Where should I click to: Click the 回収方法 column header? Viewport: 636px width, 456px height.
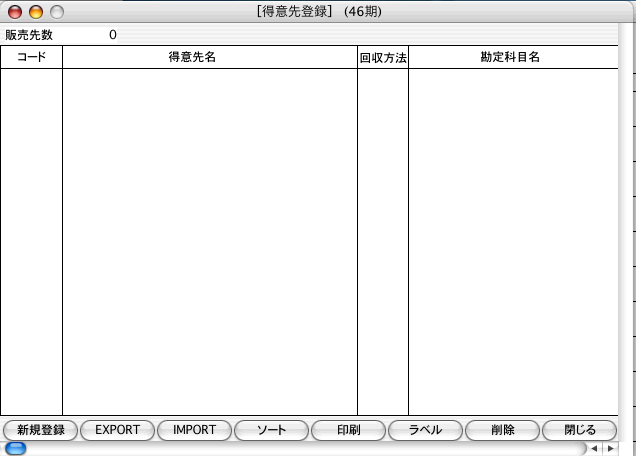click(383, 58)
